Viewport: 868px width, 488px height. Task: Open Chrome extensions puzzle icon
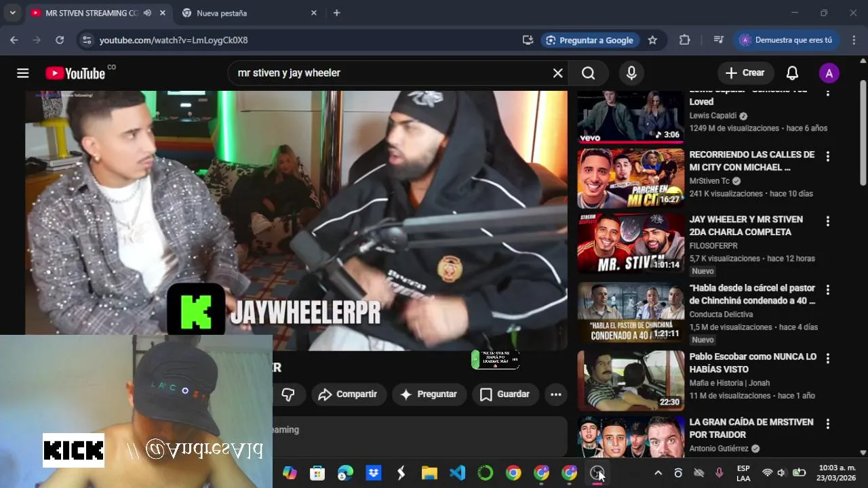[684, 40]
